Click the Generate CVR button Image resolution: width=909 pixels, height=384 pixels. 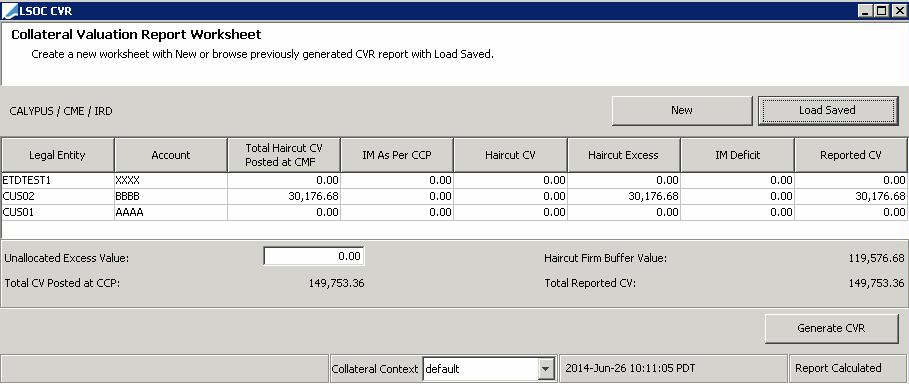coord(831,328)
